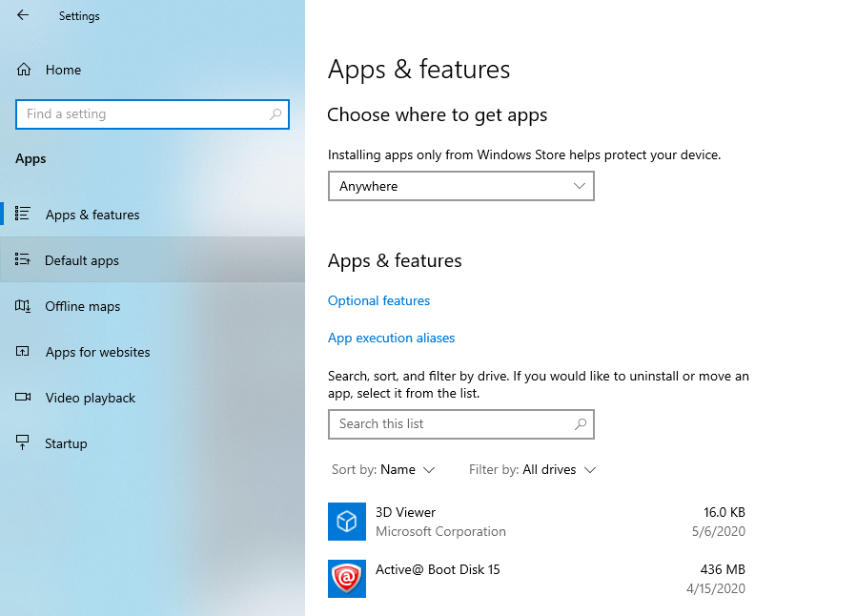The image size is (857, 616).
Task: Click the Apps for websites icon
Action: coord(23,351)
